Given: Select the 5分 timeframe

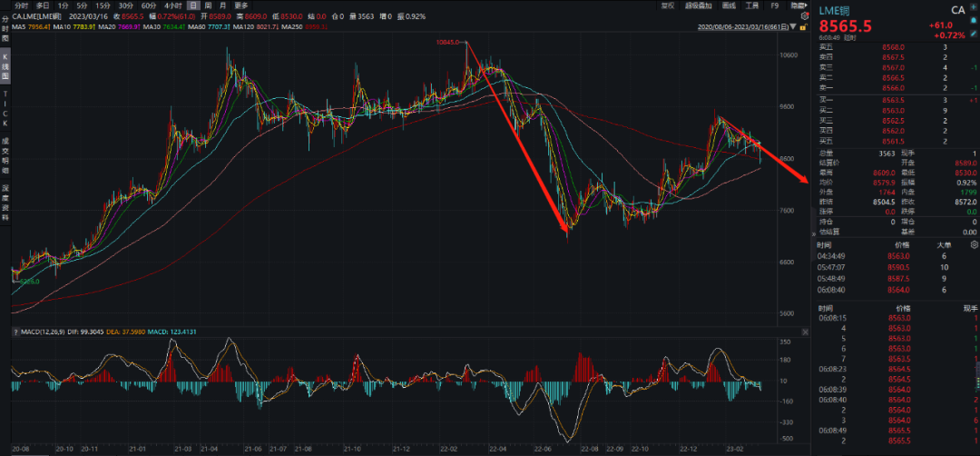Looking at the screenshot, I should 83,5.
